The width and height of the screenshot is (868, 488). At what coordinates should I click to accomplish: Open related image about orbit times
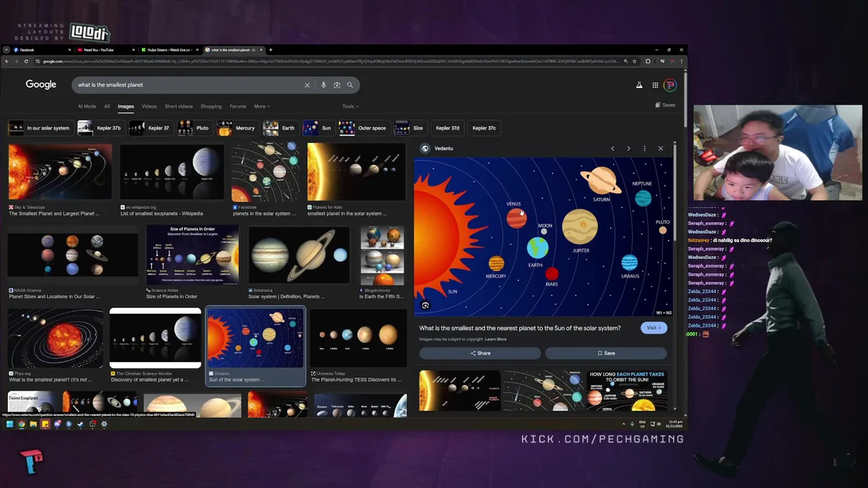coord(627,391)
